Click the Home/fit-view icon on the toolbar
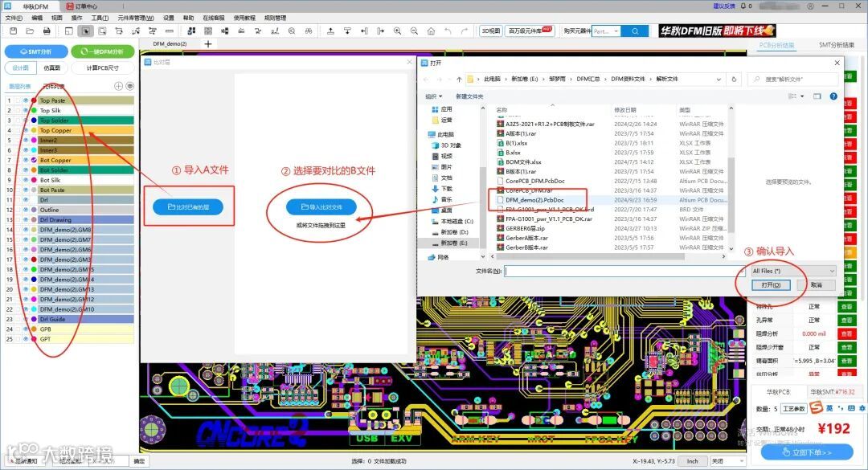The width and height of the screenshot is (868, 470). pos(431,31)
